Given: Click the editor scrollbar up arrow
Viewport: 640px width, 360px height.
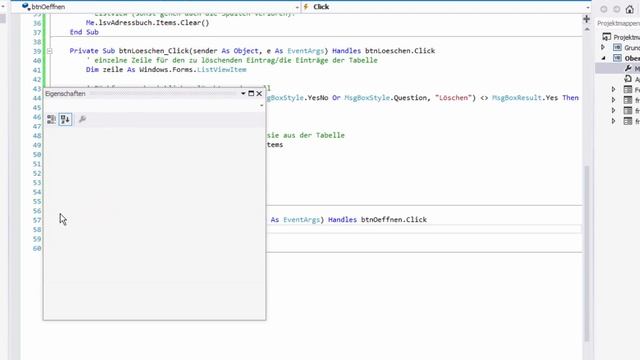Looking at the screenshot, I should (x=587, y=29).
